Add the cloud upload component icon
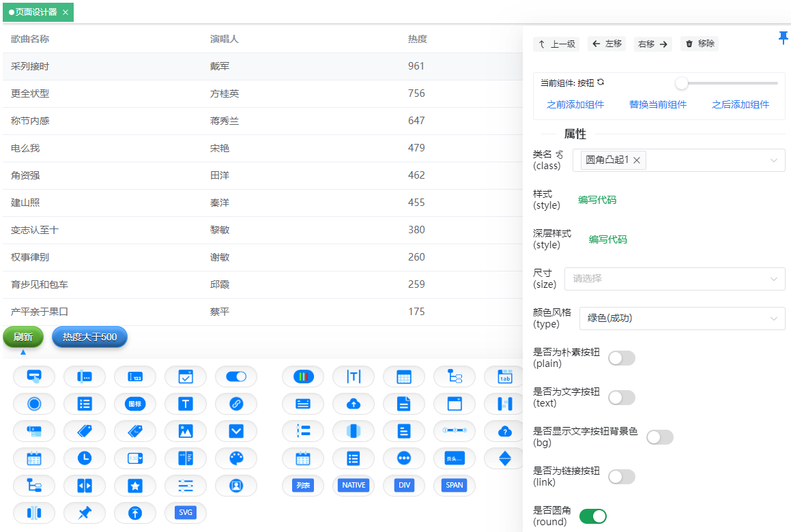This screenshot has width=791, height=532. [354, 403]
